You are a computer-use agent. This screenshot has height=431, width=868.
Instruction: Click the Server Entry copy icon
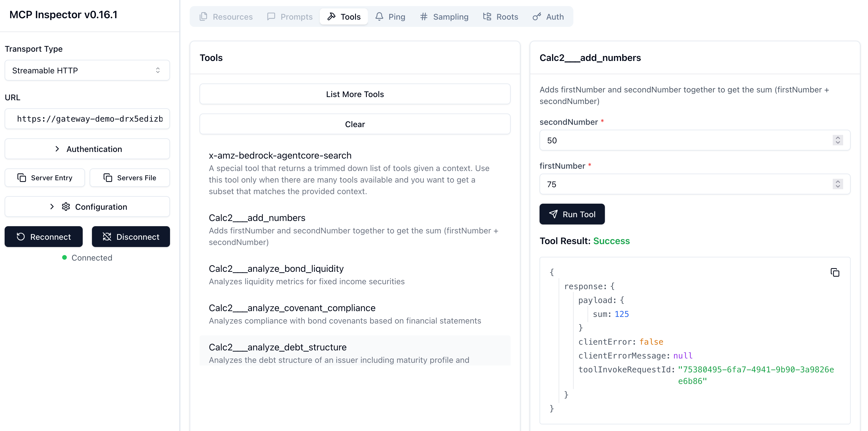[x=22, y=177]
